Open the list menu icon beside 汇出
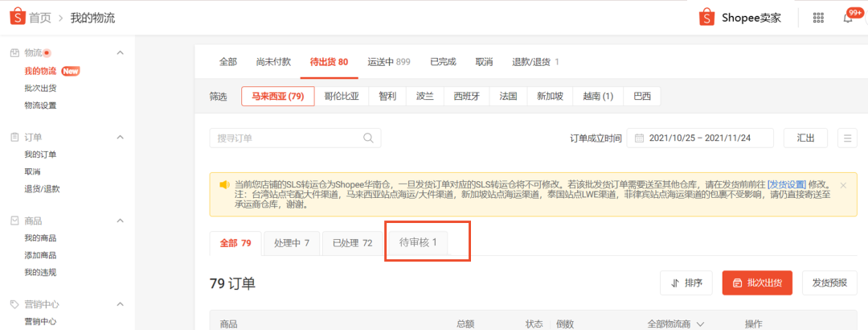 (x=846, y=138)
